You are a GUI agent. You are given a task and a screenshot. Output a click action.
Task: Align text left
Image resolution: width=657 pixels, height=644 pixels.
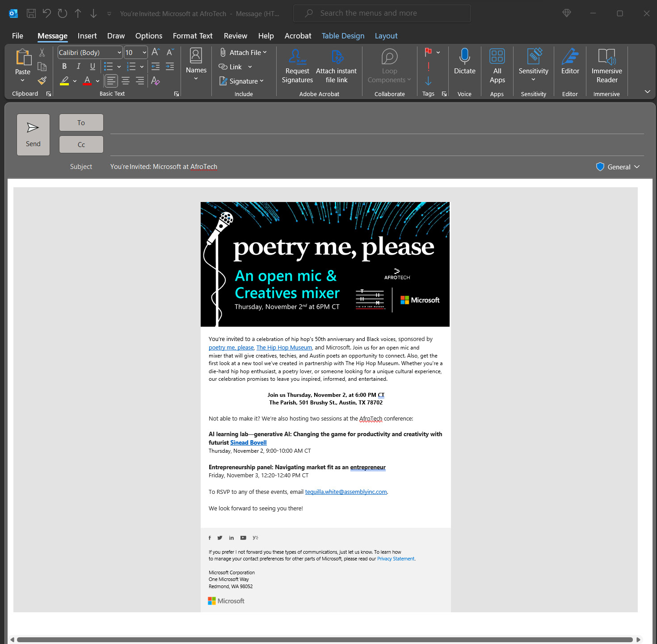click(111, 81)
